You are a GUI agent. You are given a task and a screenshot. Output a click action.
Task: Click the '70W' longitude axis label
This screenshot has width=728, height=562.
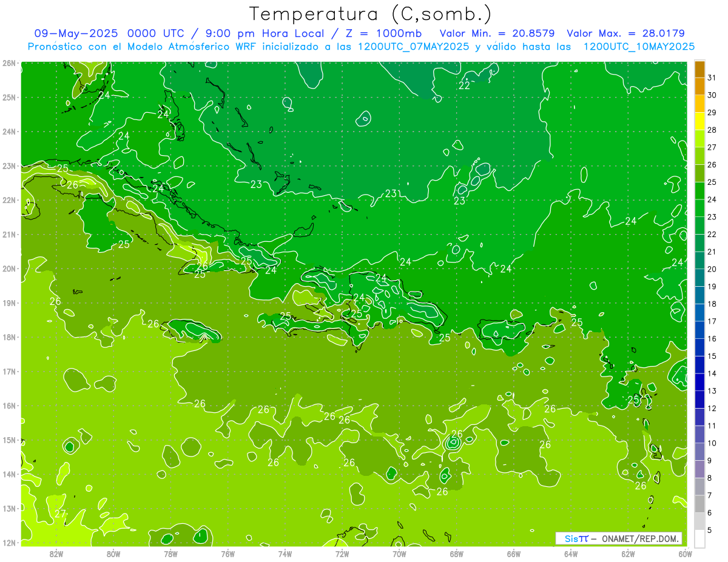pyautogui.click(x=399, y=554)
